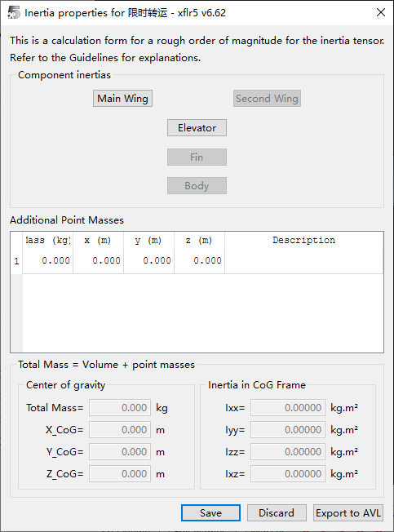Viewport: 394px width, 532px height.
Task: Click the Y_CoG value field
Action: 120,451
